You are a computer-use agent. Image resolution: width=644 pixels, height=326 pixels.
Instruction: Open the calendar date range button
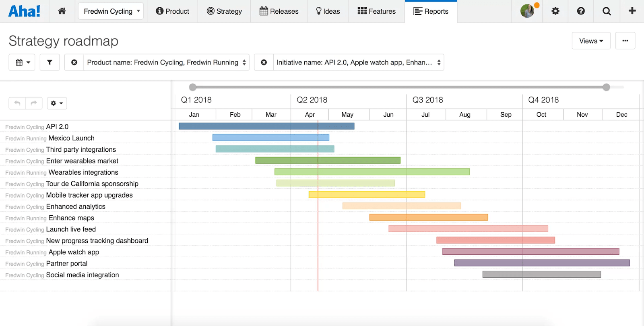coord(22,62)
